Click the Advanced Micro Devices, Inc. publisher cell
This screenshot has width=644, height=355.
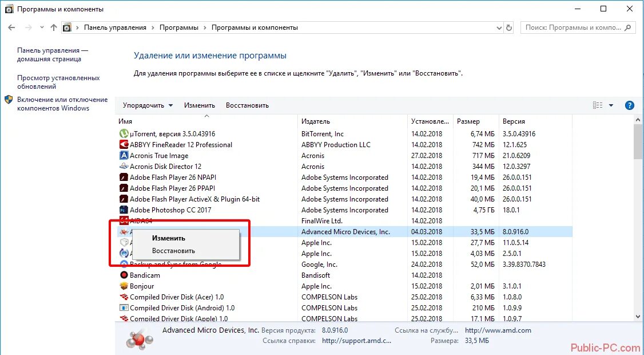click(x=346, y=232)
